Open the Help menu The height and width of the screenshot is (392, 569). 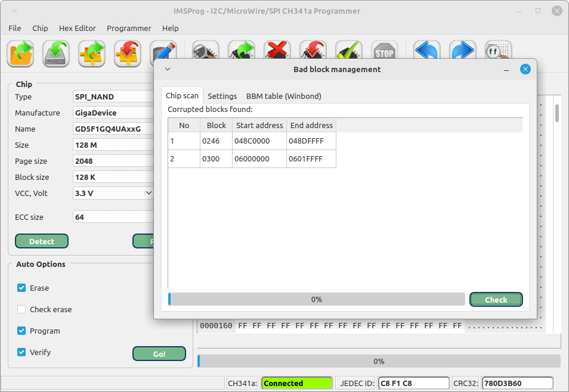[x=170, y=28]
